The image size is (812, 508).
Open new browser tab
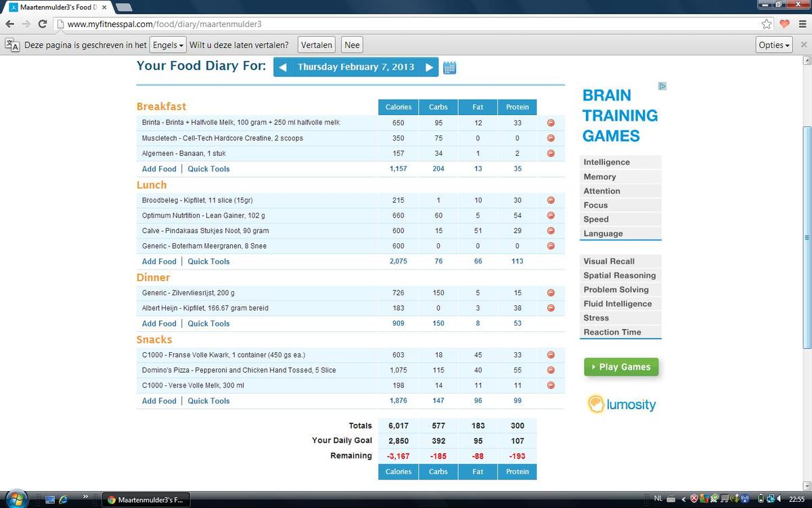[x=124, y=7]
